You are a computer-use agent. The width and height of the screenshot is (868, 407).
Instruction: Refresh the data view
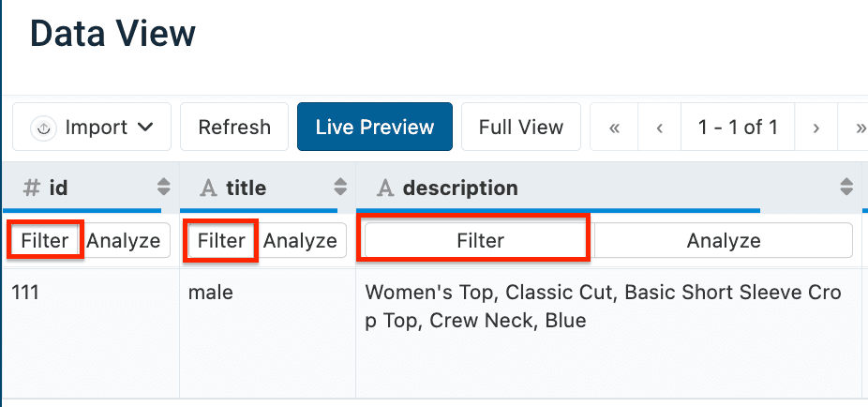pos(234,128)
